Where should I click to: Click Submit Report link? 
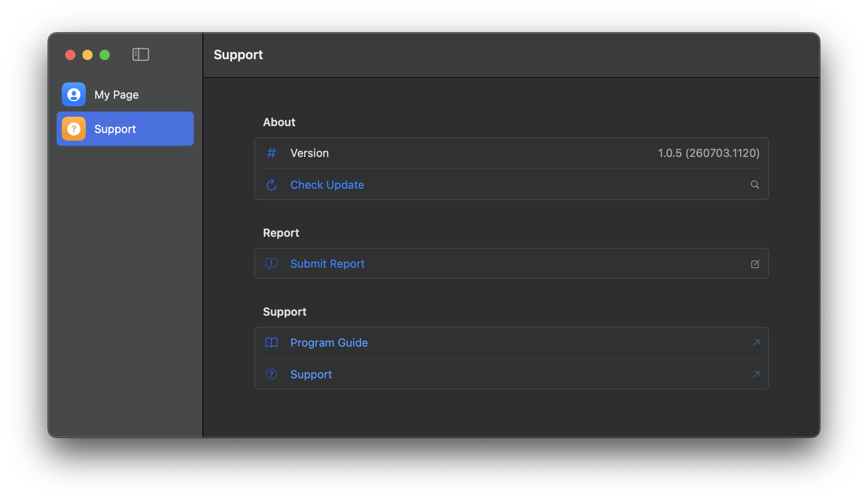(327, 264)
